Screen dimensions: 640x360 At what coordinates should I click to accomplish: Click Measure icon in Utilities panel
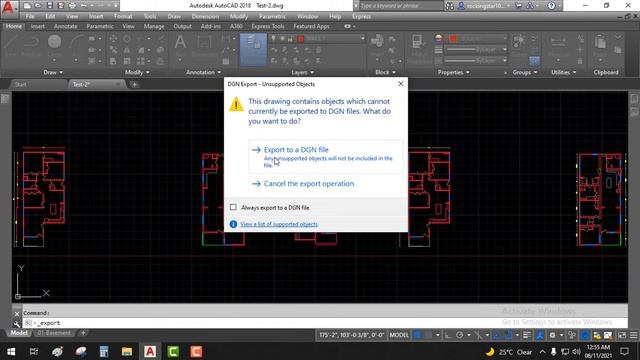click(558, 45)
